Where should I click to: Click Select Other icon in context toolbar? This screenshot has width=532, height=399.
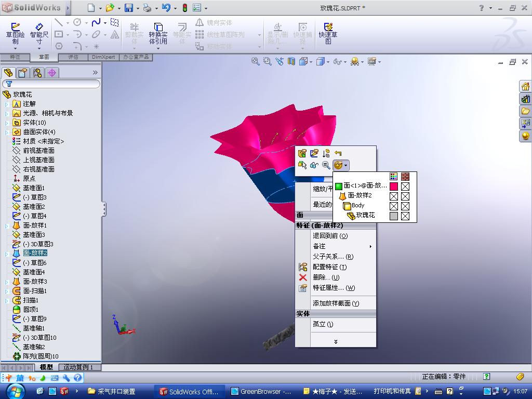pyautogui.click(x=302, y=165)
